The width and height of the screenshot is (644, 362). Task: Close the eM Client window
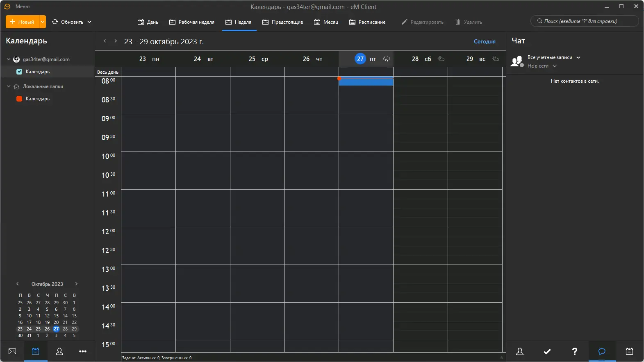click(x=636, y=7)
